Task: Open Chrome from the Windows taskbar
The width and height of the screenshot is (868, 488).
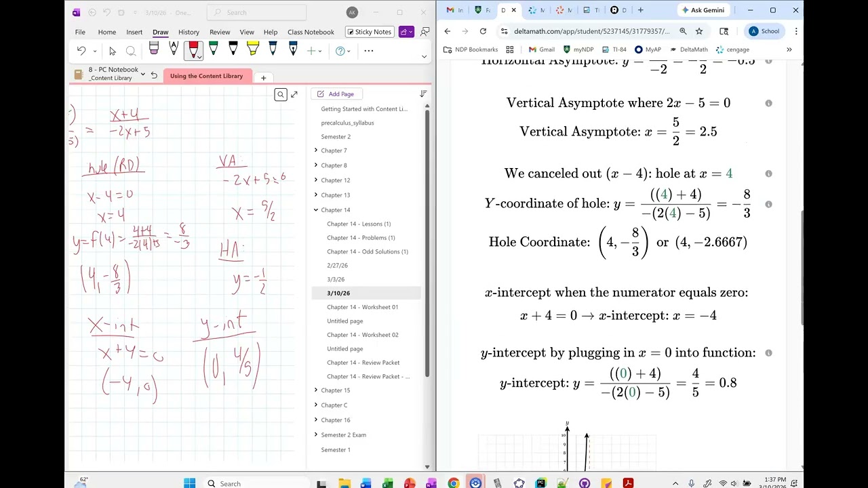Action: point(454,483)
